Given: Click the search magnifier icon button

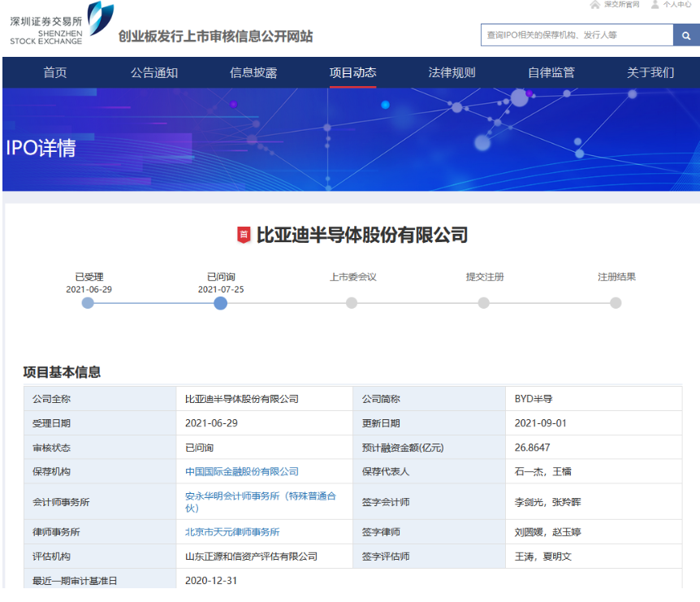Looking at the screenshot, I should 685,35.
